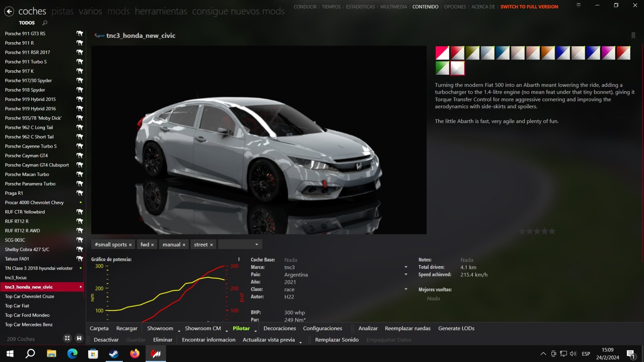Click the Configuraciones button
This screenshot has height=362, width=644.
click(322, 328)
